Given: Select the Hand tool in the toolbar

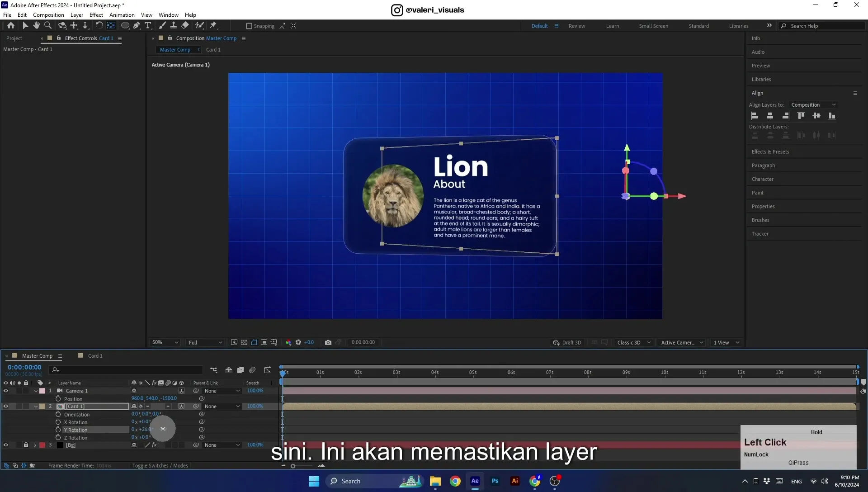Looking at the screenshot, I should (37, 26).
